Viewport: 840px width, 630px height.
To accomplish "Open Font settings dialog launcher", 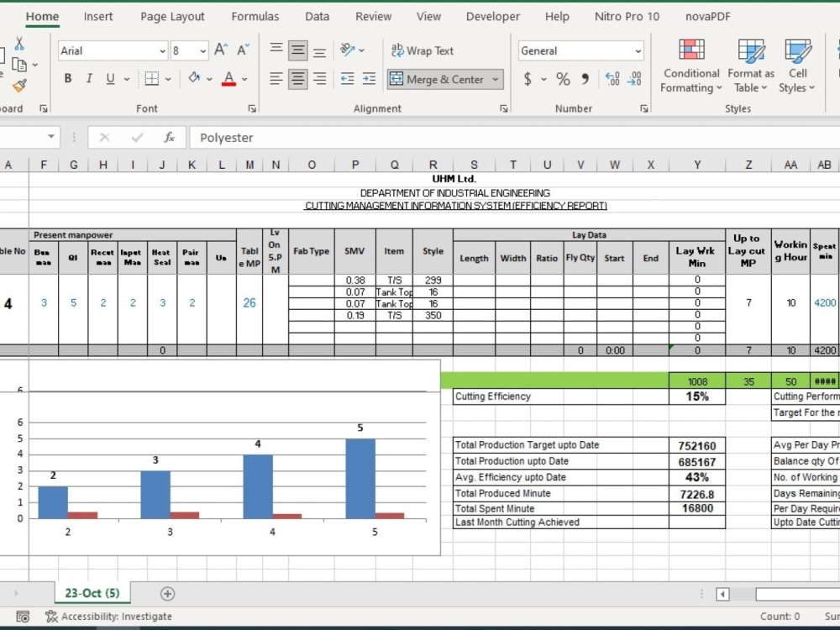I will [252, 108].
